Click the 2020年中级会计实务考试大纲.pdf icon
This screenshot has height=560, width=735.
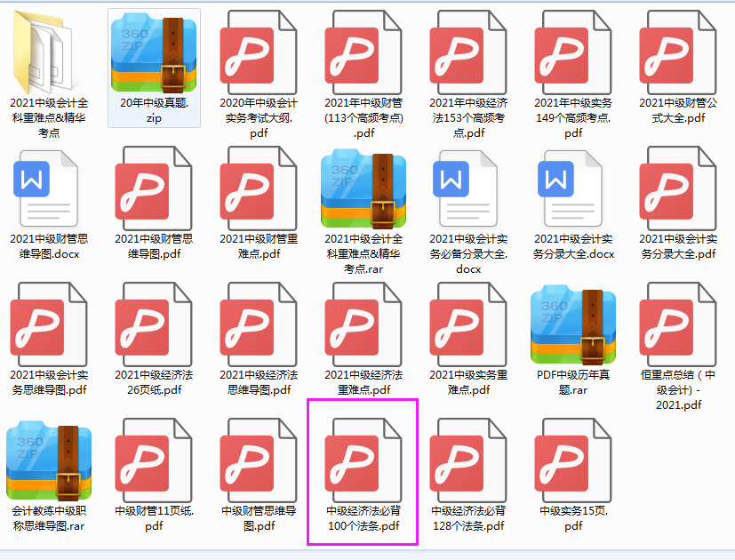pos(259,52)
